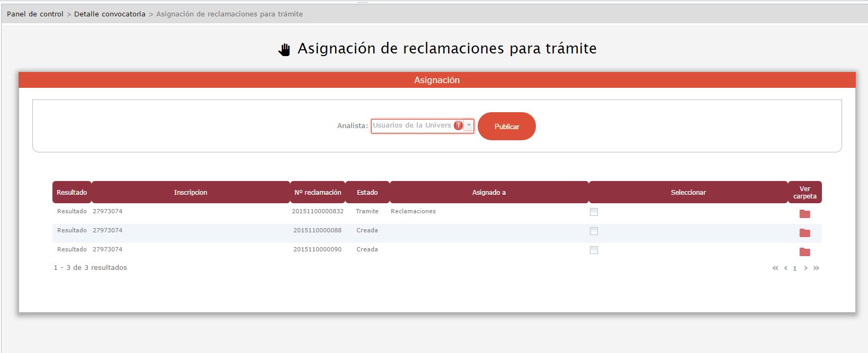Sort by Estado column header

coord(367,192)
